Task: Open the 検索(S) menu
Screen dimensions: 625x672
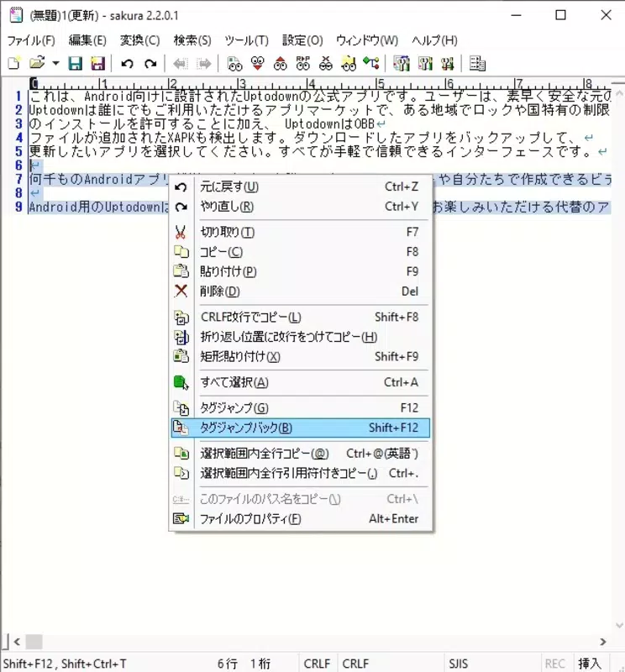Action: click(x=192, y=40)
